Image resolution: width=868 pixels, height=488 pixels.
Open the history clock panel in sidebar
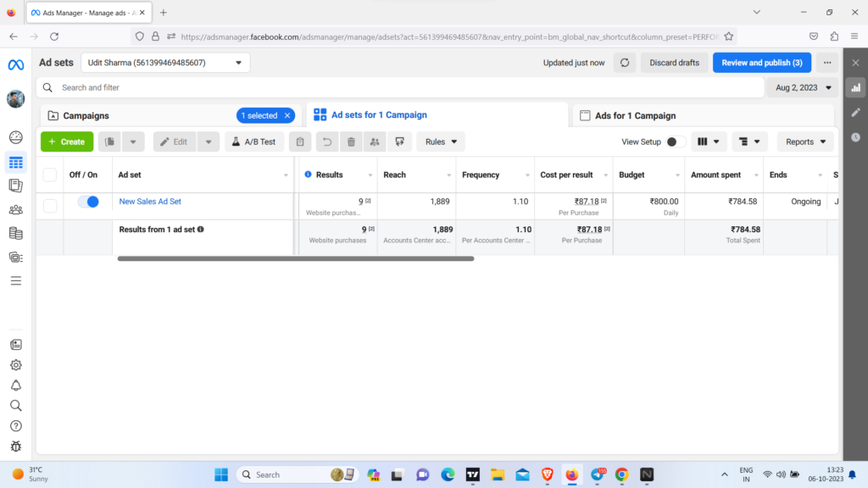pos(855,137)
